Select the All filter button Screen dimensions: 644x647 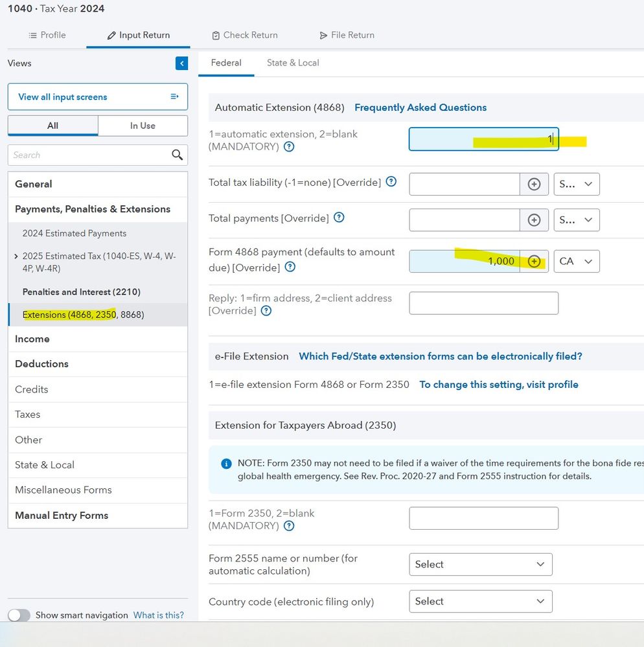53,126
